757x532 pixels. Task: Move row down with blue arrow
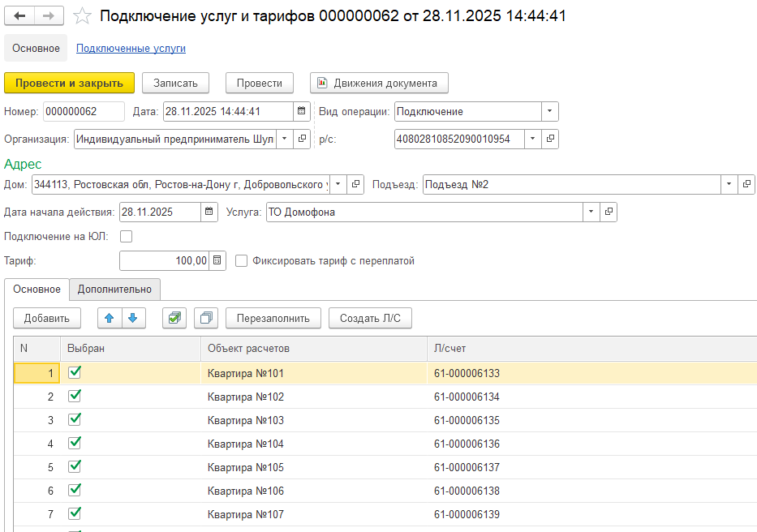133,318
